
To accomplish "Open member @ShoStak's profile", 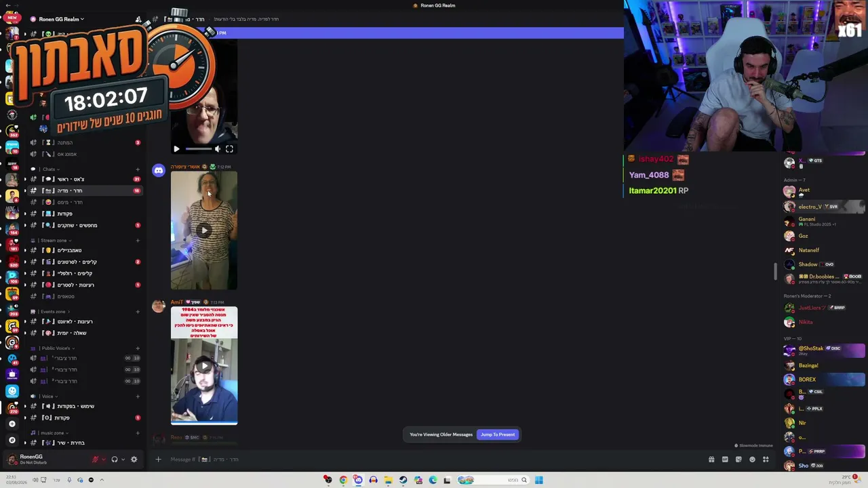I will (824, 350).
